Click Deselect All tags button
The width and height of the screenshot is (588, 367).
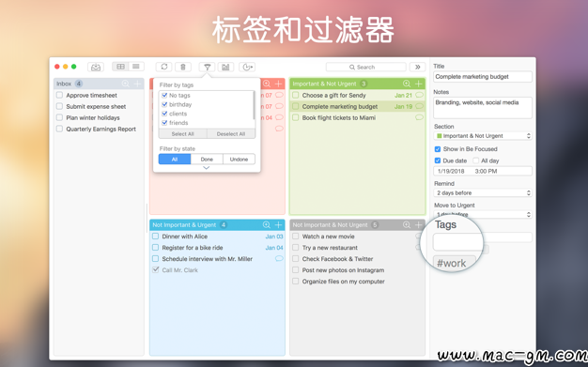click(x=231, y=134)
